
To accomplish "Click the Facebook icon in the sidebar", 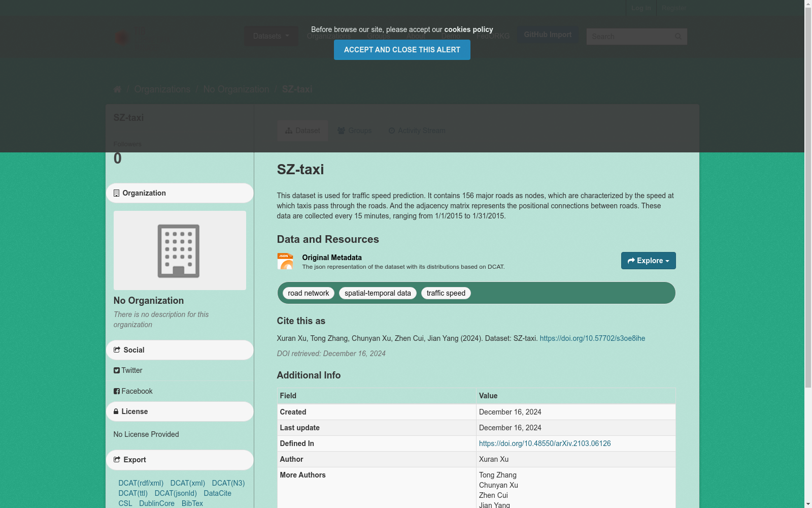I will (x=117, y=391).
